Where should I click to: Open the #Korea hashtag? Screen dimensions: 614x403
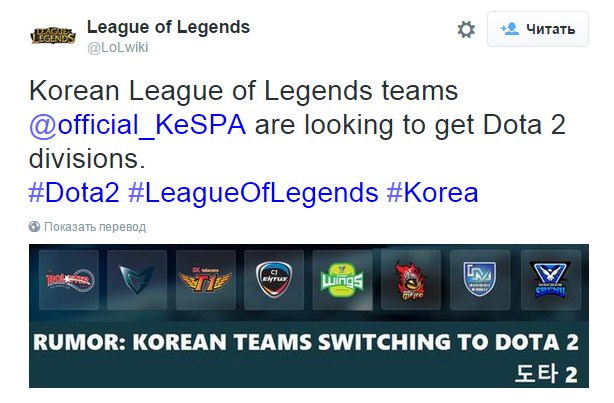(432, 193)
